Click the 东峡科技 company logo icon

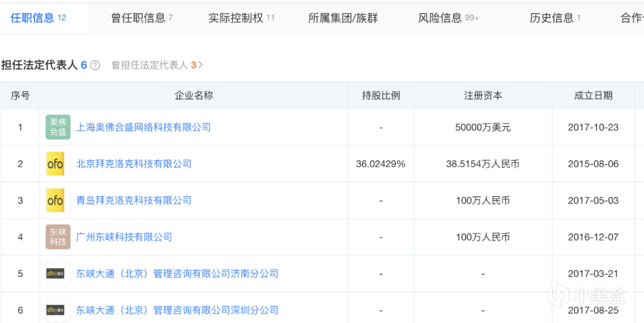coord(58,237)
